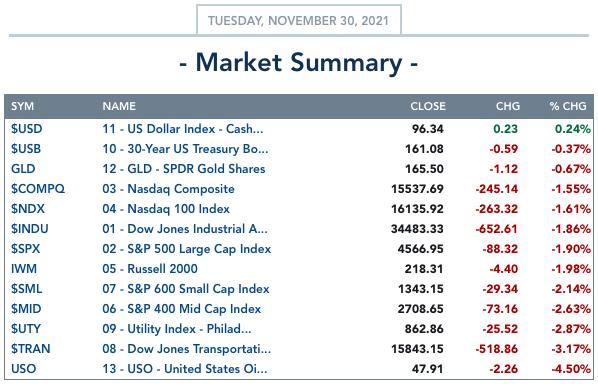
Task: Select the $TRAN symbol
Action: pos(31,349)
